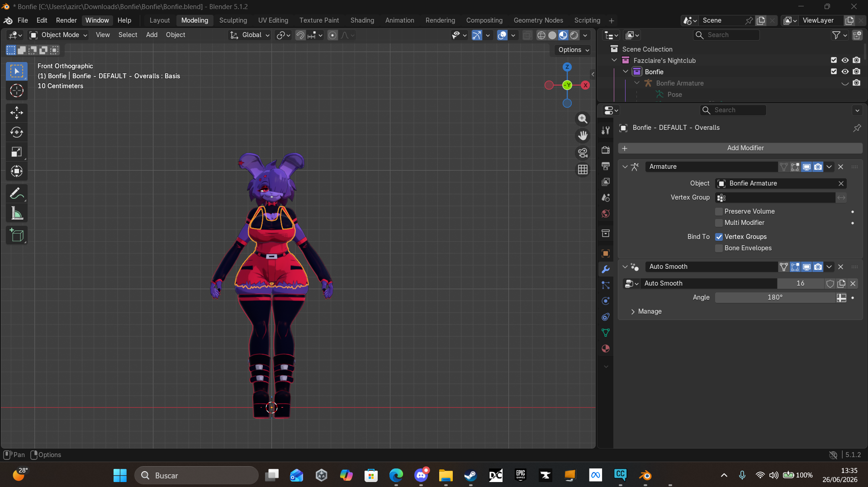Screen dimensions: 868x487
Task: Open the Output properties tab
Action: (x=606, y=166)
